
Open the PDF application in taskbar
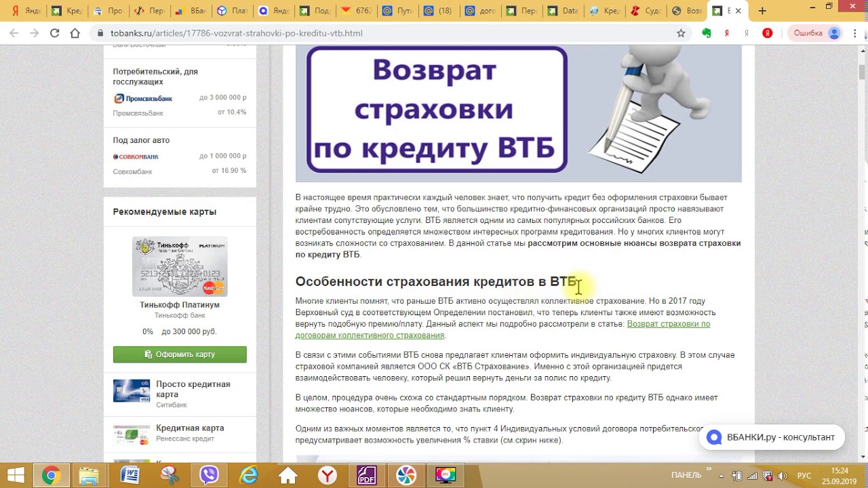point(367,475)
